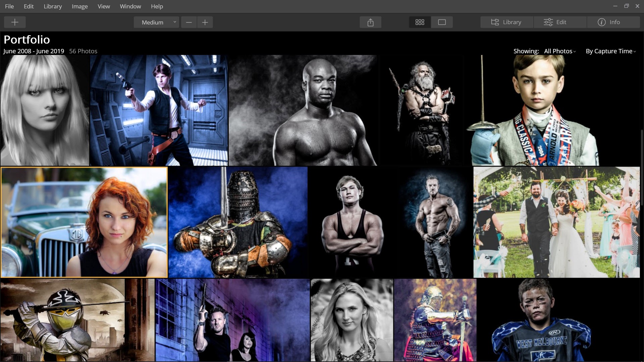
Task: Select the fencing boy with medals photo
Action: click(x=537, y=111)
